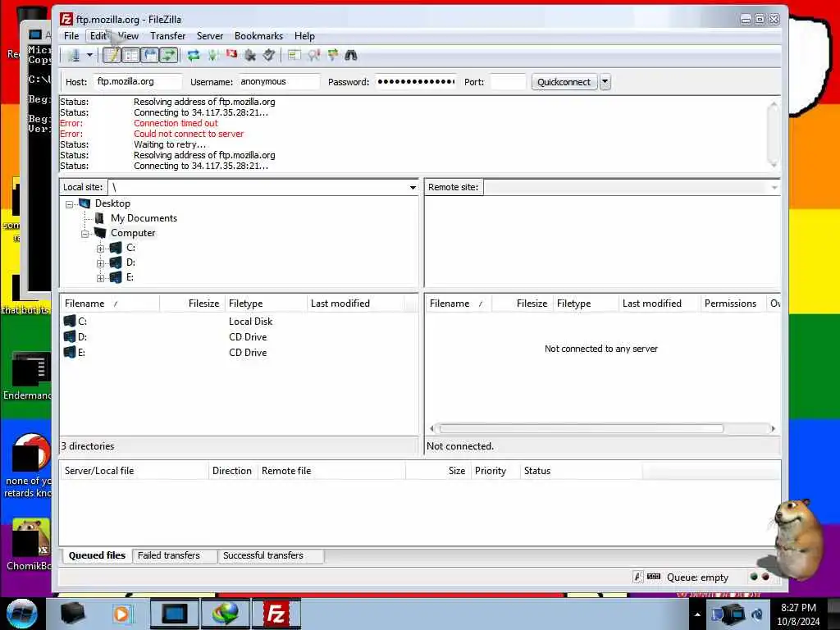The image size is (840, 630).
Task: Click the remote list horizontal scrollbar
Action: (x=581, y=428)
